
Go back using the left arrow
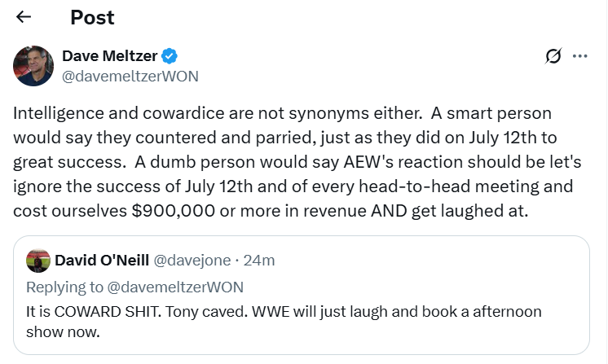(x=24, y=17)
